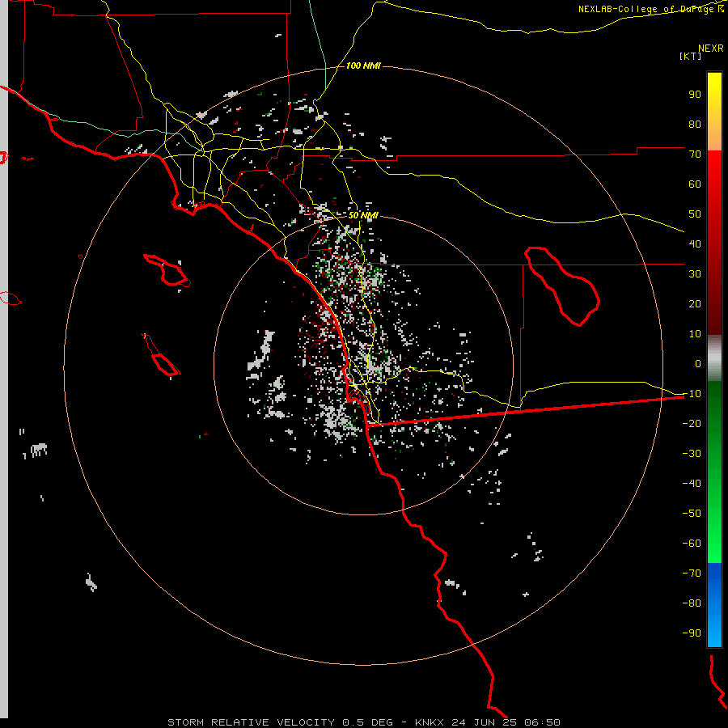Select the -20 knot scale label

[692, 424]
